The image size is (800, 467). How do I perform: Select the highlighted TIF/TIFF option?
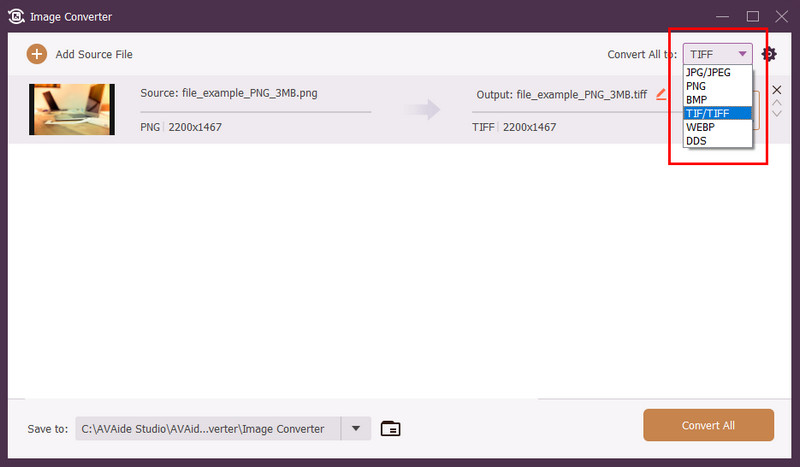pyautogui.click(x=717, y=114)
